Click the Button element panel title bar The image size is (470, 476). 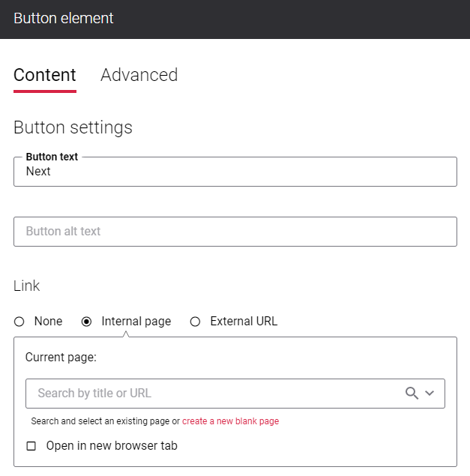point(235,19)
